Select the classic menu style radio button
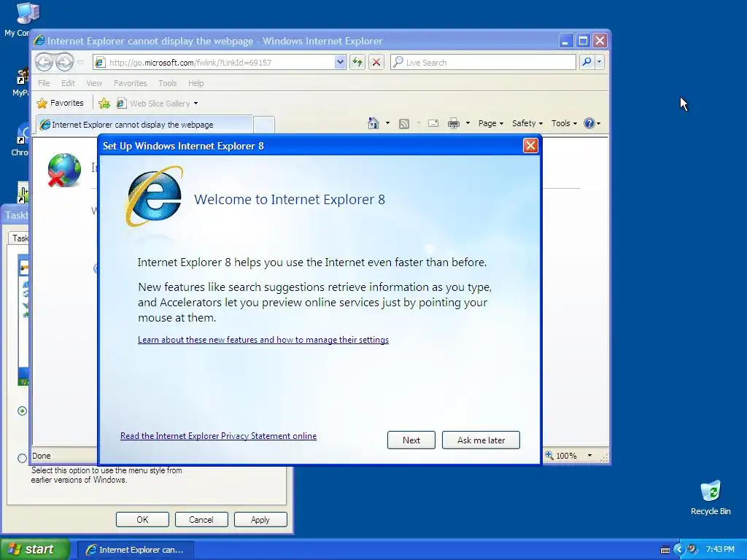The width and height of the screenshot is (747, 560). click(22, 458)
